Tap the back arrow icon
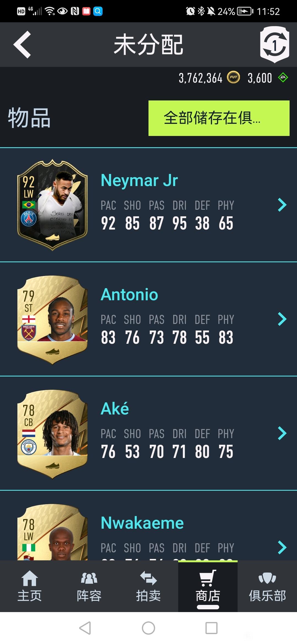The width and height of the screenshot is (297, 644). click(22, 45)
